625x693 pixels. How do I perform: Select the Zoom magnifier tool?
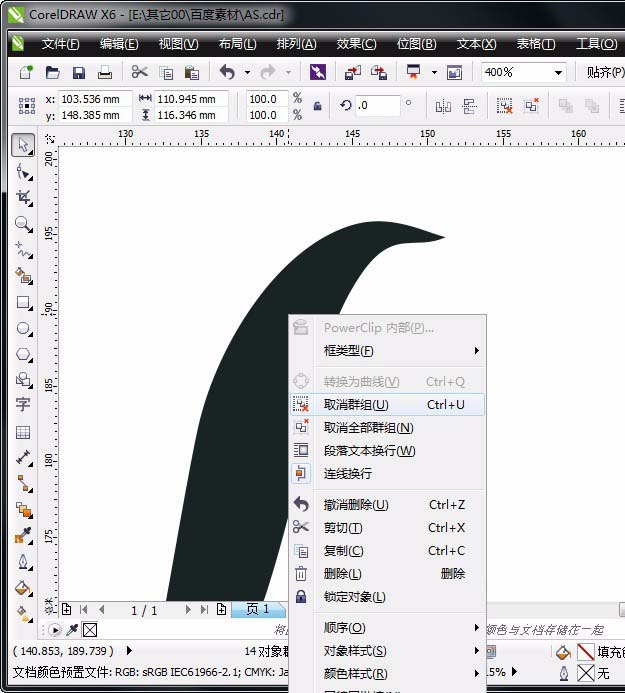pyautogui.click(x=22, y=223)
